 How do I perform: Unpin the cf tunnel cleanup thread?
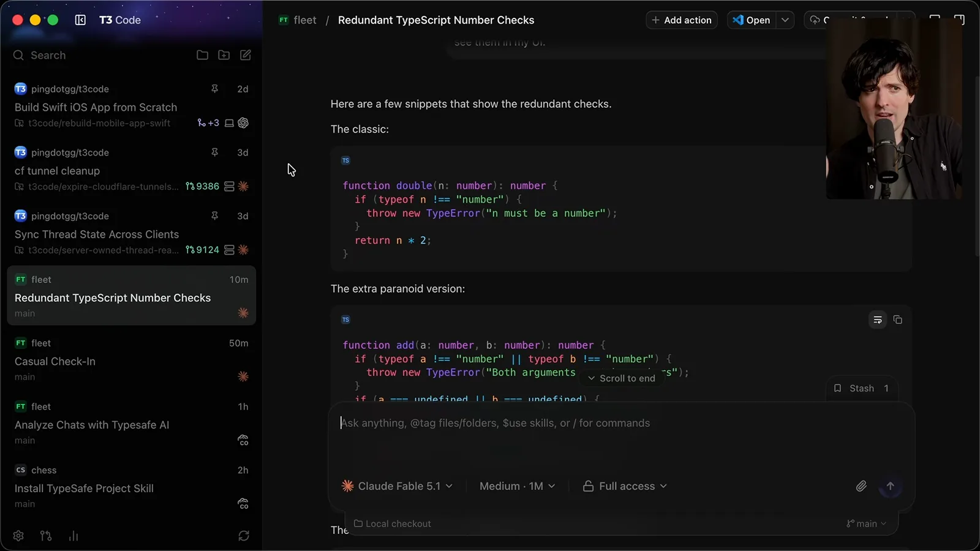pos(214,152)
